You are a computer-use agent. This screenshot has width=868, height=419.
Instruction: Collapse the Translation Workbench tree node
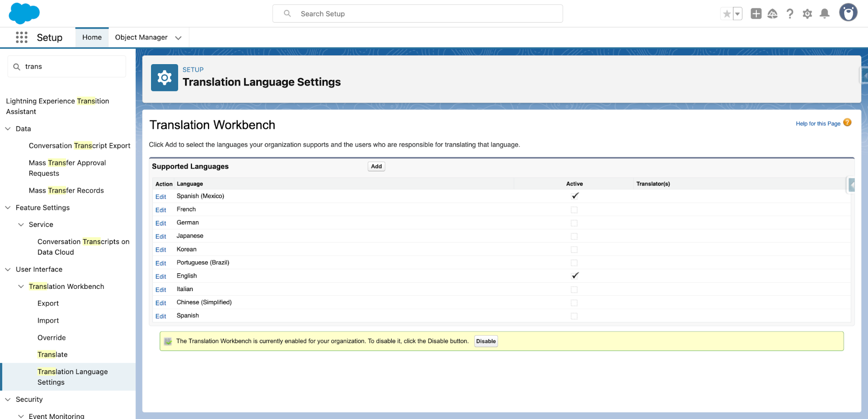tap(21, 287)
